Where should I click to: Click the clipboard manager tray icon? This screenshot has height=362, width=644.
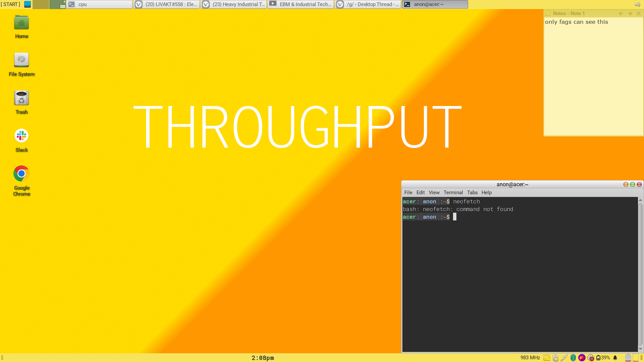click(555, 358)
